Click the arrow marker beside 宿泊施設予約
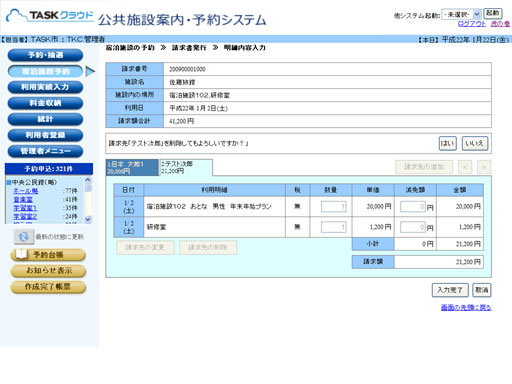The image size is (512, 384). tap(90, 71)
